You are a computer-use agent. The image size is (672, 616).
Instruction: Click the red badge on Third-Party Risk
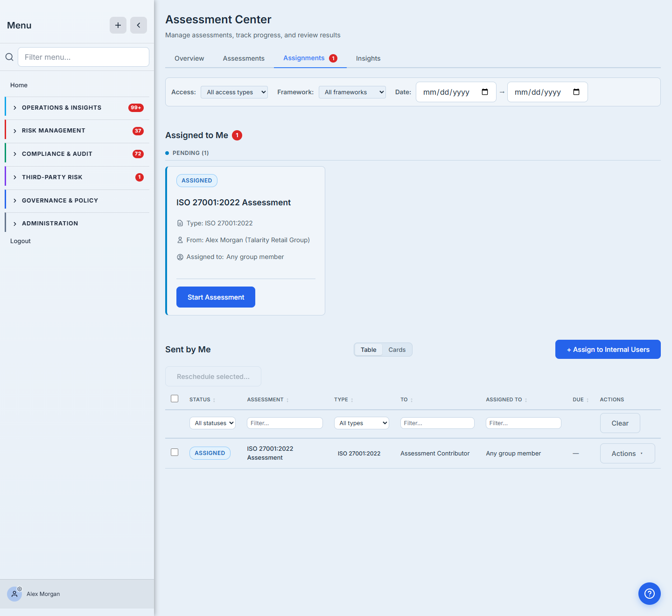[x=140, y=177]
